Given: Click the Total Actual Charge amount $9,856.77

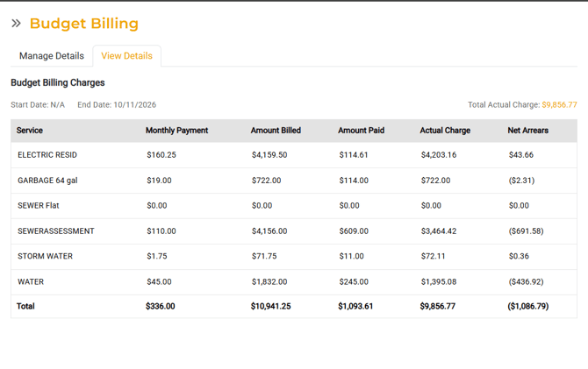Looking at the screenshot, I should (x=559, y=105).
